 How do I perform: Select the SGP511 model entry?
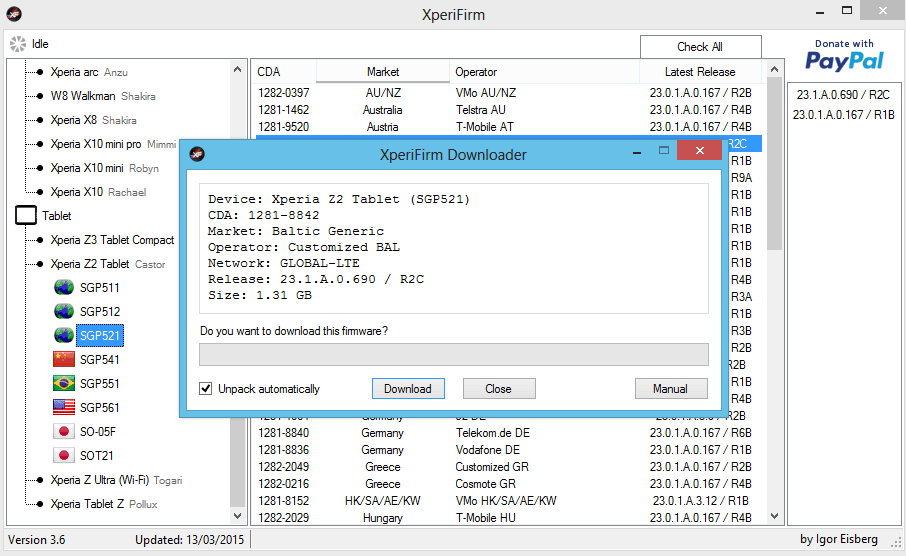[x=99, y=287]
